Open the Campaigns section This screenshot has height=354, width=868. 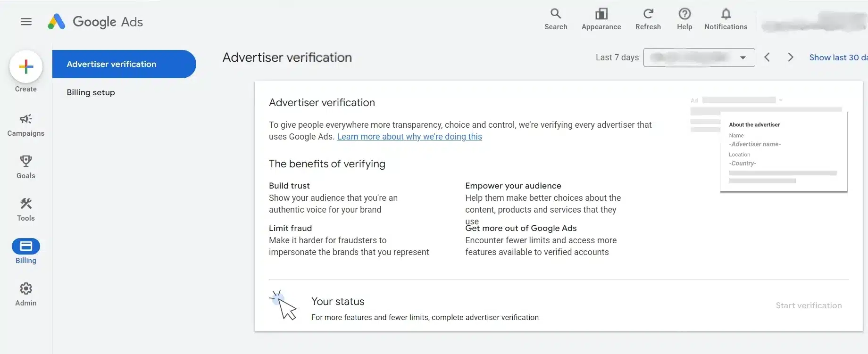tap(26, 125)
